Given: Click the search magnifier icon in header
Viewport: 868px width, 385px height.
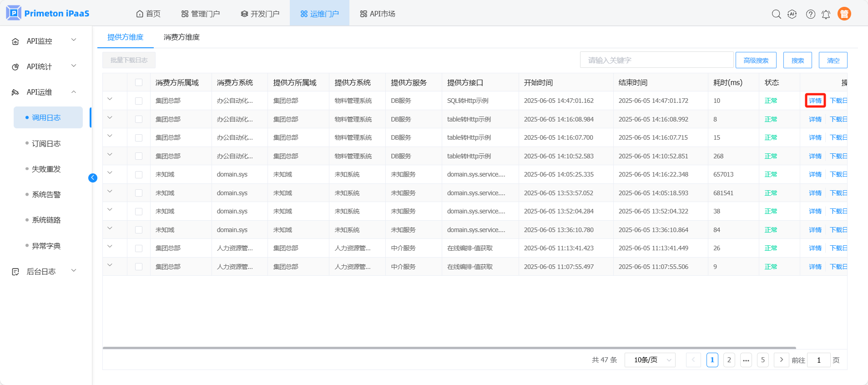Looking at the screenshot, I should coord(776,14).
